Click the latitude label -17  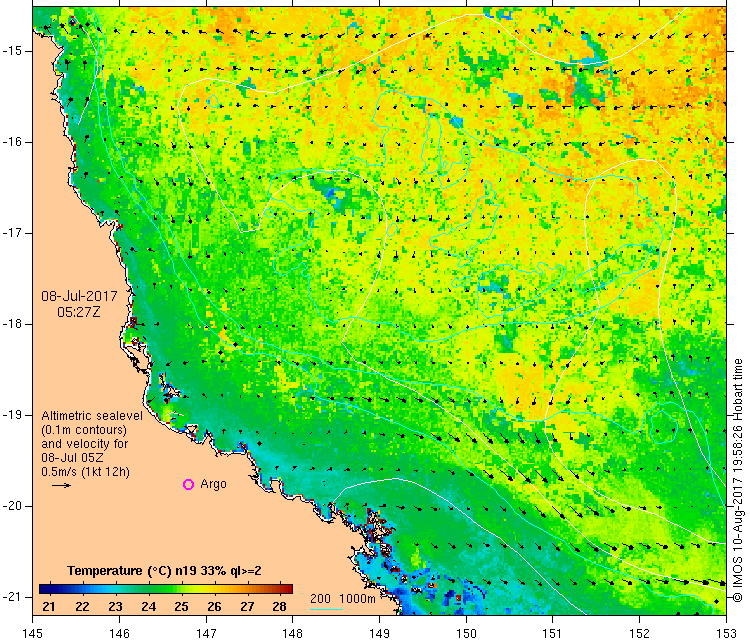pos(12,233)
